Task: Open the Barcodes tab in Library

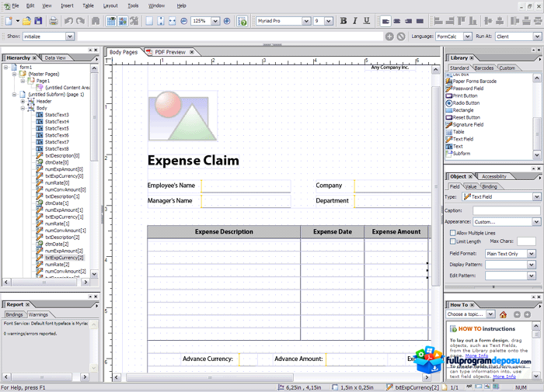Action: [x=484, y=68]
